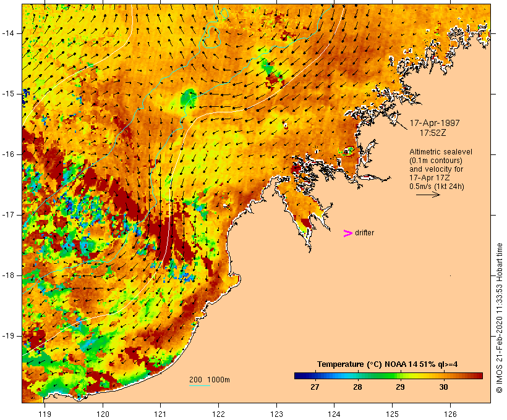Click the '200' depth contour legend label
This screenshot has width=507, height=420.
pyautogui.click(x=195, y=380)
